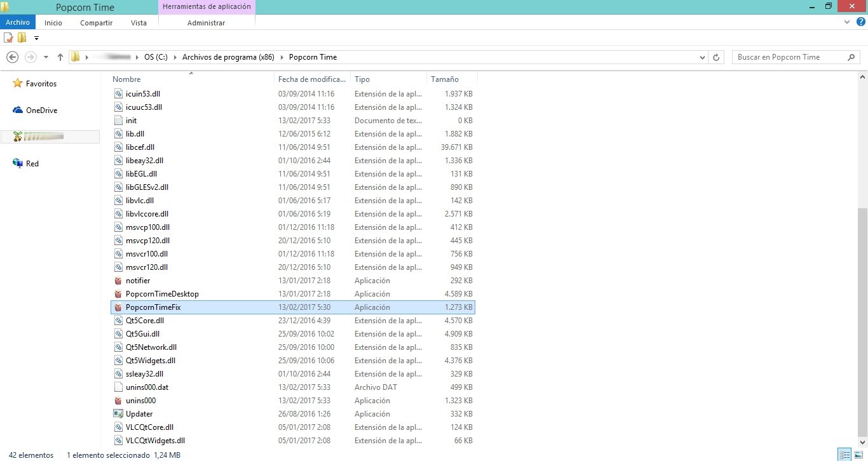
Task: Navigate to Archivos de programa (x86) breadcrumb
Action: pyautogui.click(x=228, y=57)
